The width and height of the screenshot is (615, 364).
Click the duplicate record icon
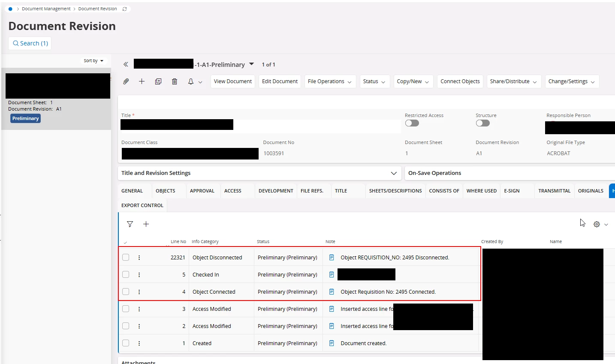158,81
